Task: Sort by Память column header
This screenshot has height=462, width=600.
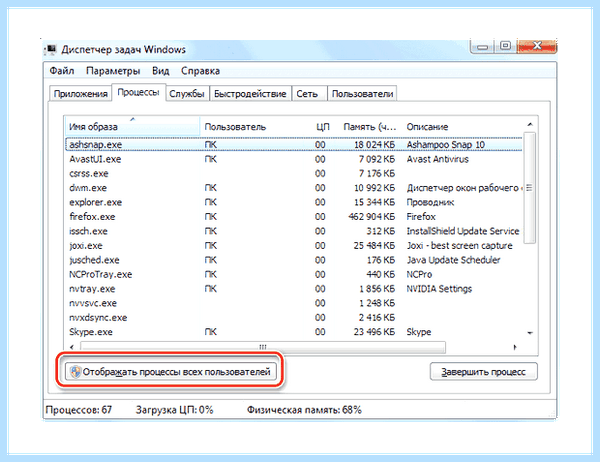Action: (x=370, y=127)
